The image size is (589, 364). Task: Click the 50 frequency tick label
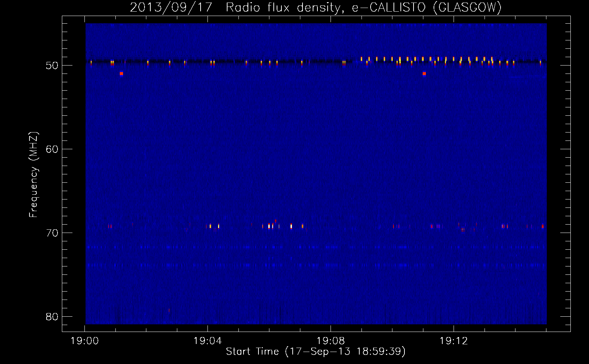tap(52, 66)
